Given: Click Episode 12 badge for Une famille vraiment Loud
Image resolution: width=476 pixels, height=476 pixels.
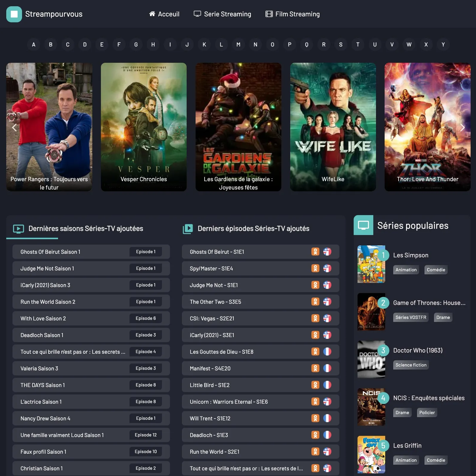Looking at the screenshot, I should 146,435.
